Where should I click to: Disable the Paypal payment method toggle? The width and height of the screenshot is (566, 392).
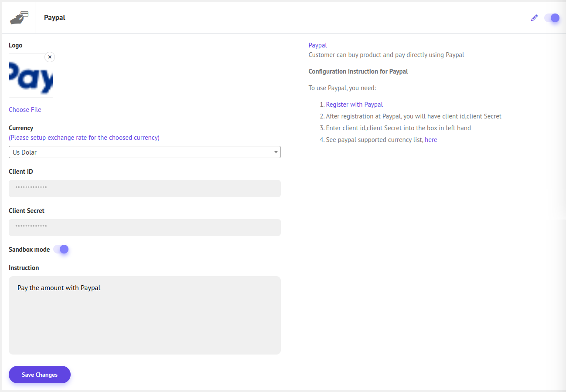(x=552, y=18)
